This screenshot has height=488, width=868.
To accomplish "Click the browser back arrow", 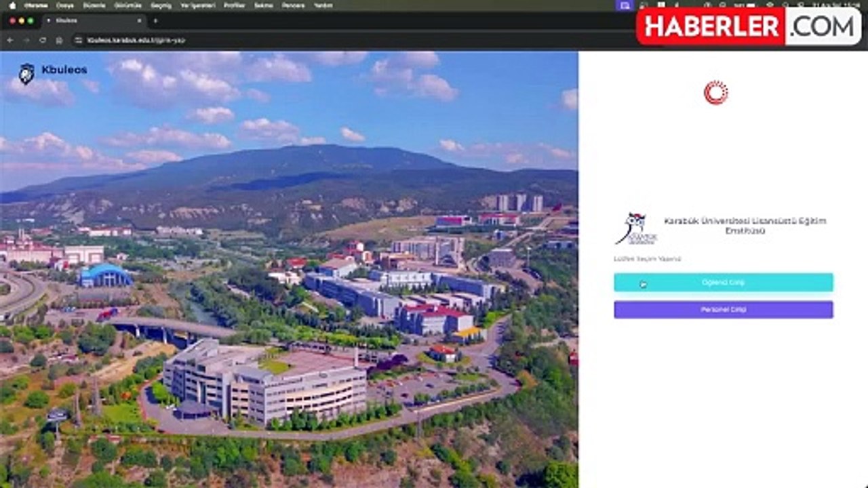I will click(9, 40).
